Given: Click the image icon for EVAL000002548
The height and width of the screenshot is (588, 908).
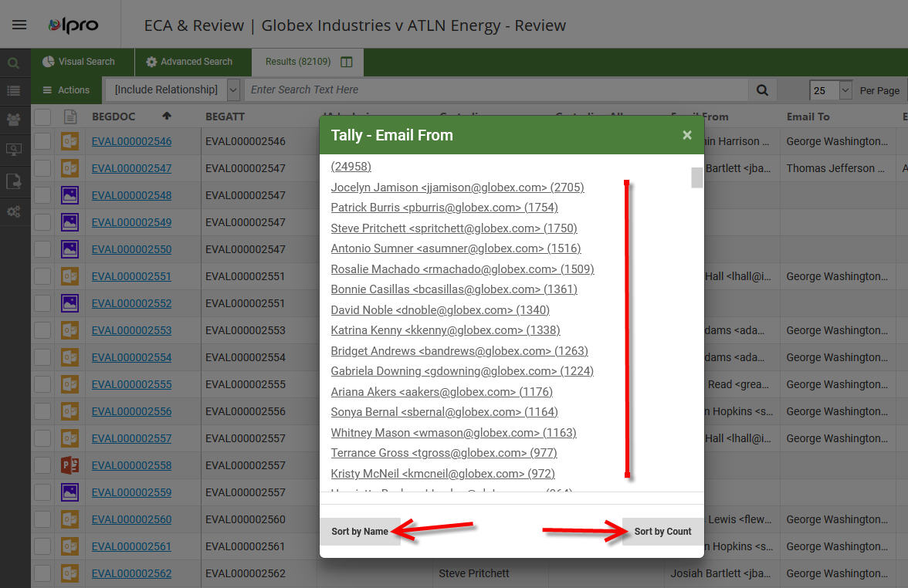Looking at the screenshot, I should click(69, 195).
